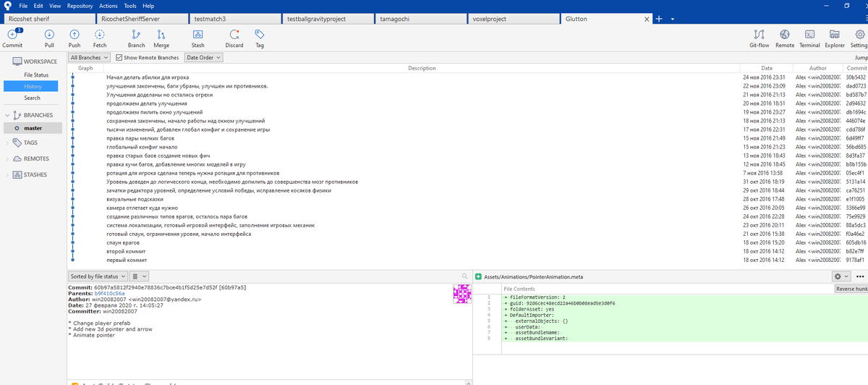Open repository in Explorer

(x=834, y=34)
